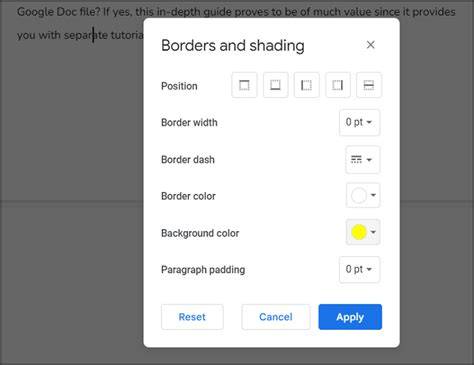Viewport: 474px width, 365px height.
Task: Click the white Border color swatch
Action: pos(359,196)
